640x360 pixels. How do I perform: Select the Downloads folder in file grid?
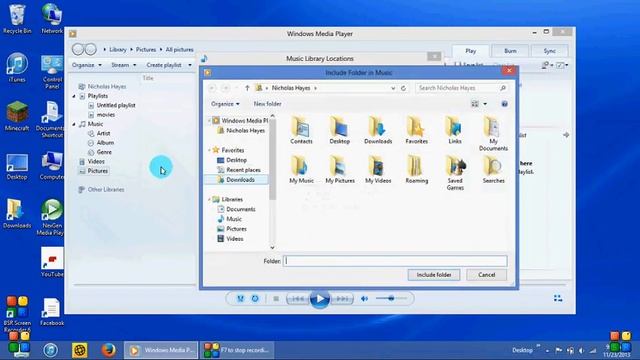point(378,131)
